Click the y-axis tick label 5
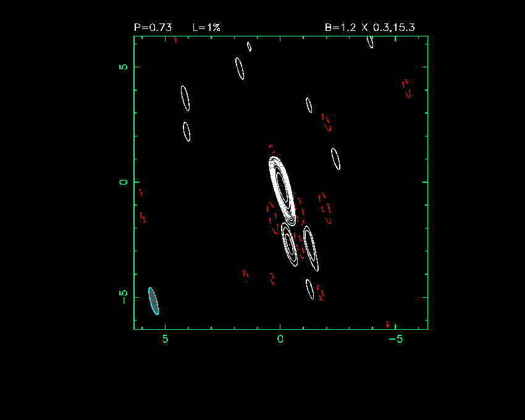The image size is (525, 420). (123, 67)
